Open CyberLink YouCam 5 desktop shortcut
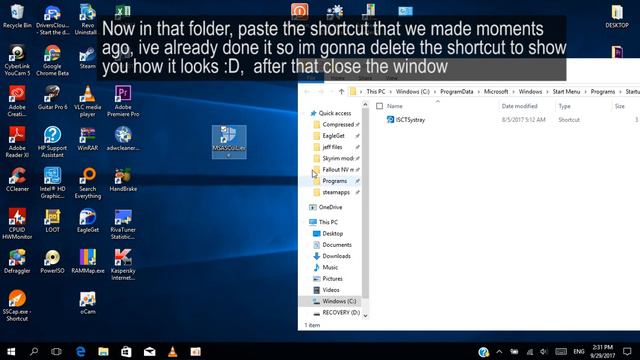 (x=17, y=60)
